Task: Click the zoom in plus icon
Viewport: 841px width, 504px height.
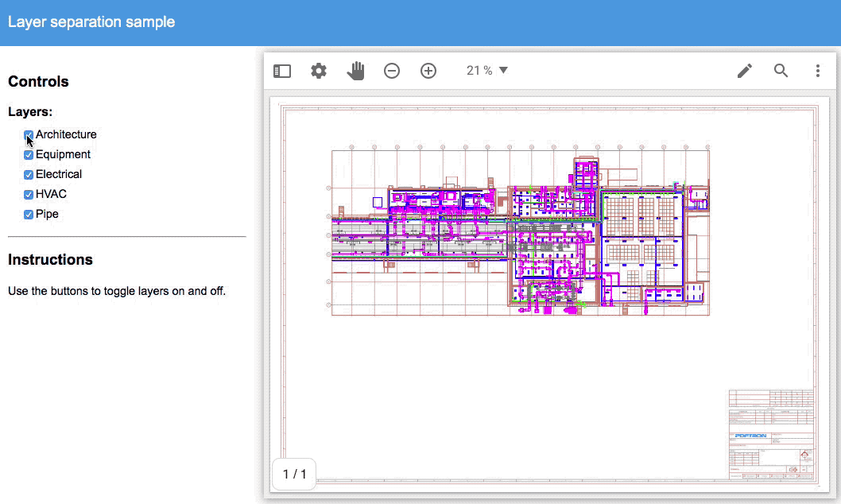Action: pos(428,71)
